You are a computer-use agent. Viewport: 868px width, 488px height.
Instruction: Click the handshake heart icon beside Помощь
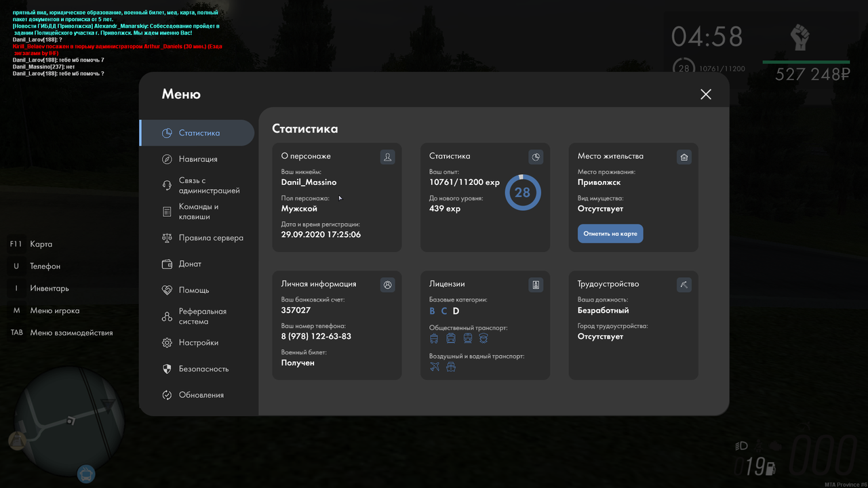click(x=167, y=290)
